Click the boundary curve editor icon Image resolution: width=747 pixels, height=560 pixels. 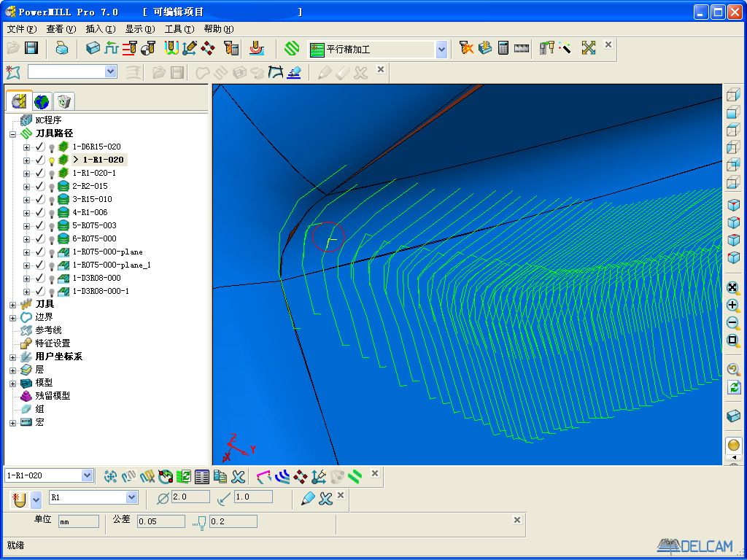click(275, 72)
